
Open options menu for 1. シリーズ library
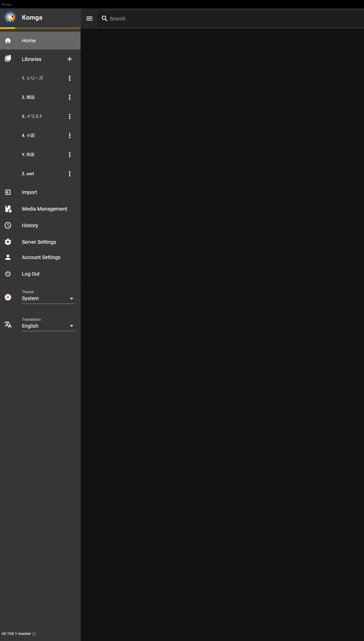point(70,78)
